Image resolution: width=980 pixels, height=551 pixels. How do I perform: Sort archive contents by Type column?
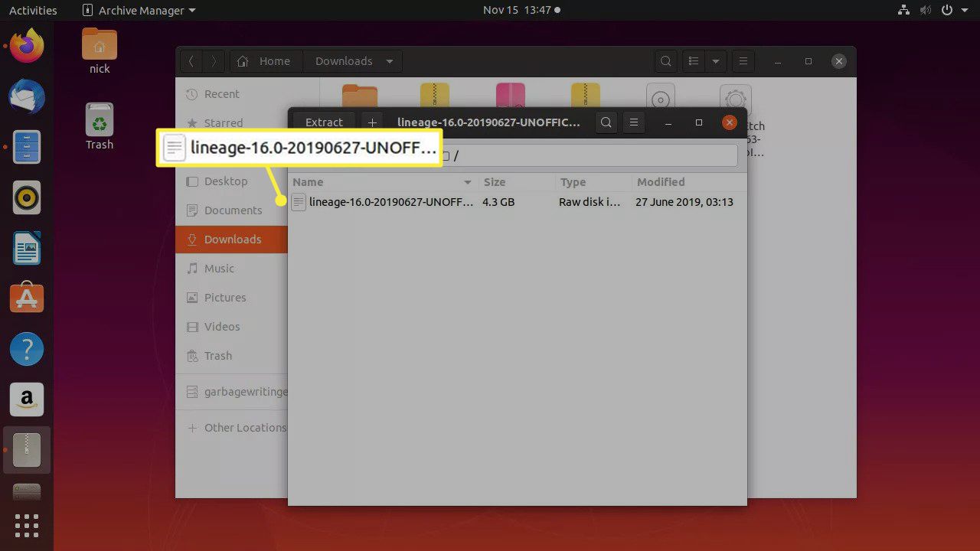tap(593, 182)
